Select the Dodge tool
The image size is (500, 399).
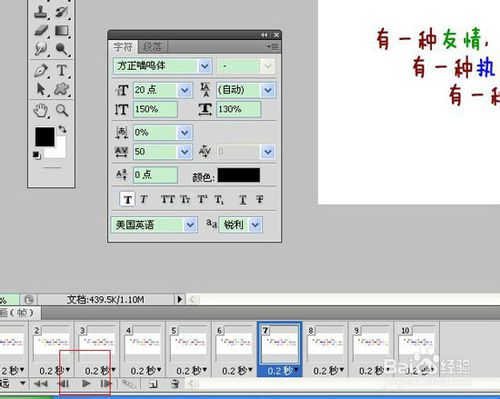click(x=62, y=49)
